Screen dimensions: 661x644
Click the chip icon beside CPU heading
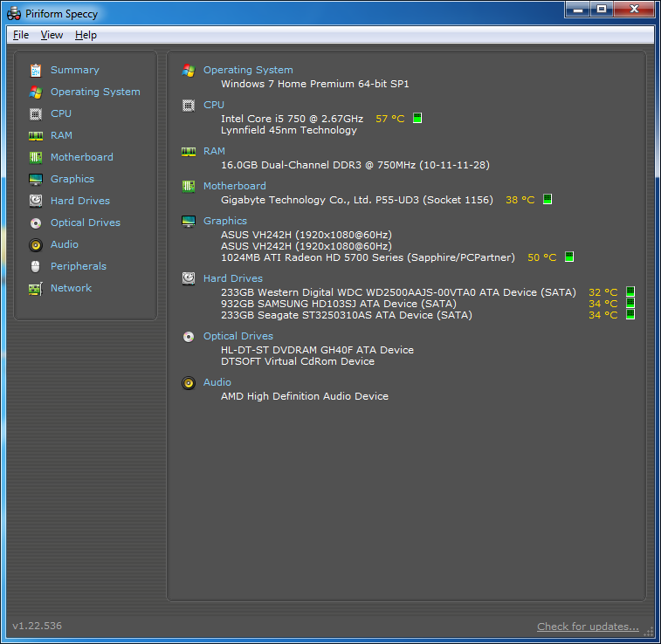tap(189, 106)
